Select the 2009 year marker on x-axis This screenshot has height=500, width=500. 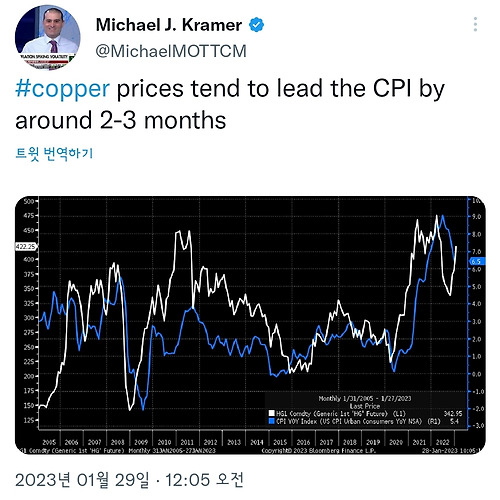click(x=141, y=442)
